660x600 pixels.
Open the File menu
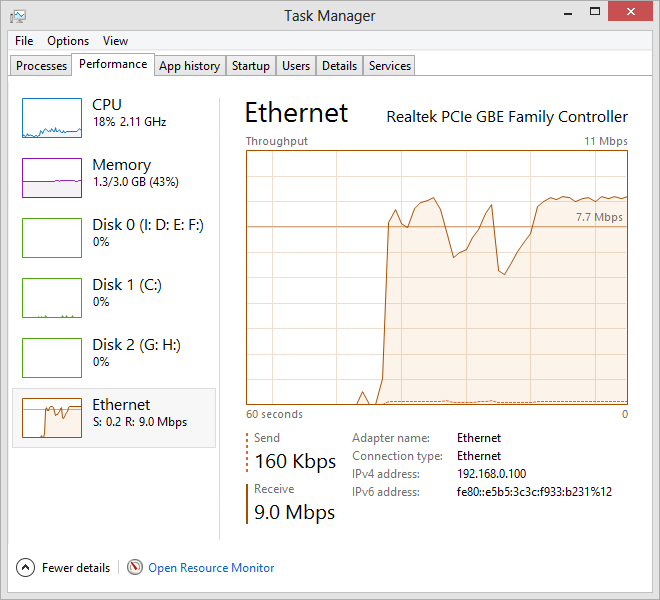24,41
